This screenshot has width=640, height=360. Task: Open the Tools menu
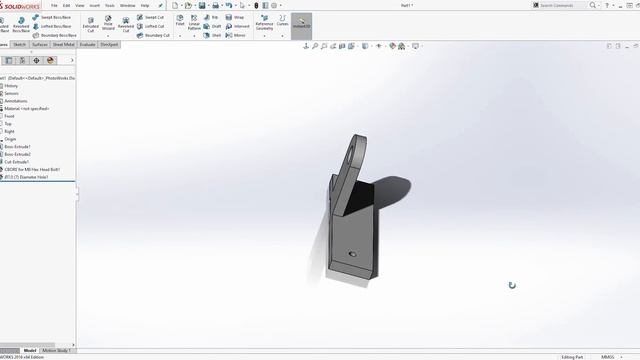(x=110, y=6)
